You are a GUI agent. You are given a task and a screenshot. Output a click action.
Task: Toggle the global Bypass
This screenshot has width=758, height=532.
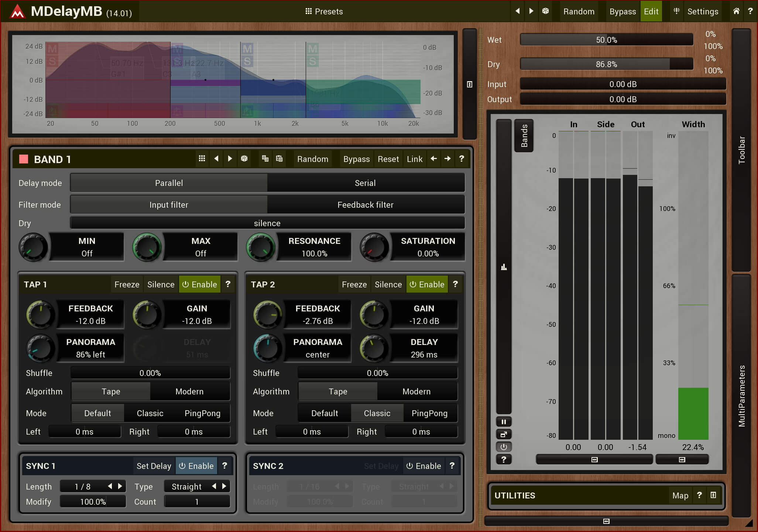coord(622,11)
